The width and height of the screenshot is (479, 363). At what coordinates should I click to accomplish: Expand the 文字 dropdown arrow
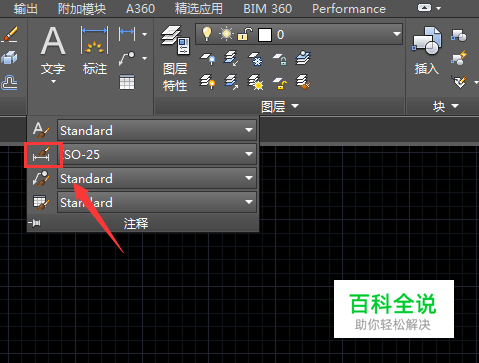tap(53, 81)
